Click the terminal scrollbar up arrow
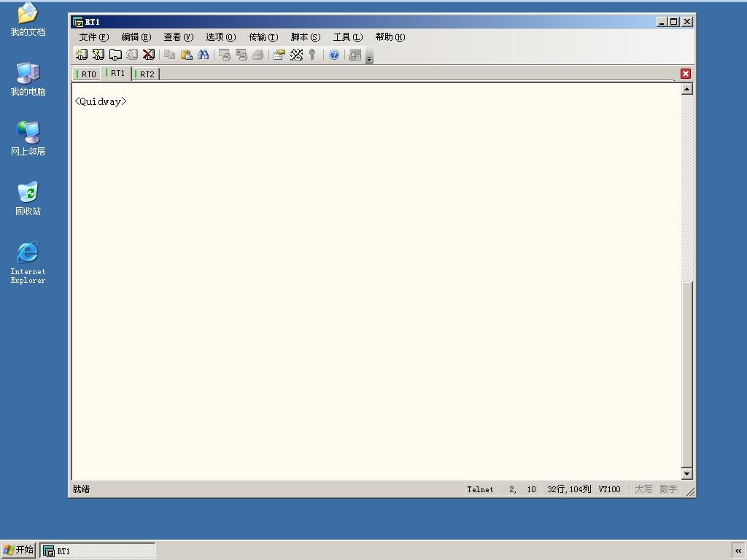The image size is (747, 560). (x=687, y=89)
